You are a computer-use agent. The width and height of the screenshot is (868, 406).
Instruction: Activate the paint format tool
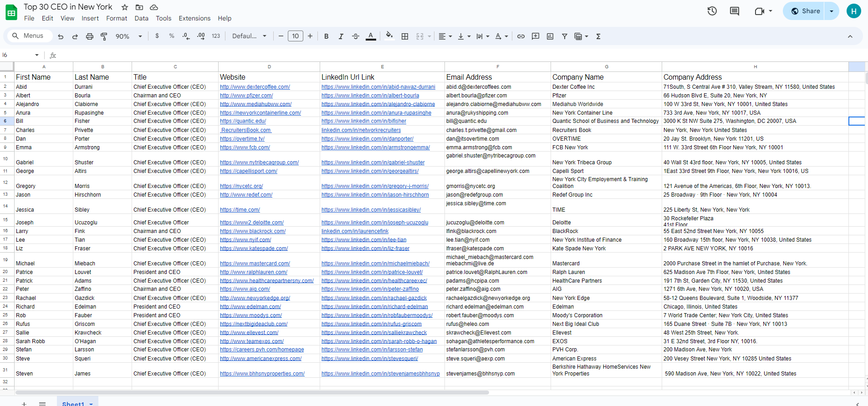click(x=104, y=36)
